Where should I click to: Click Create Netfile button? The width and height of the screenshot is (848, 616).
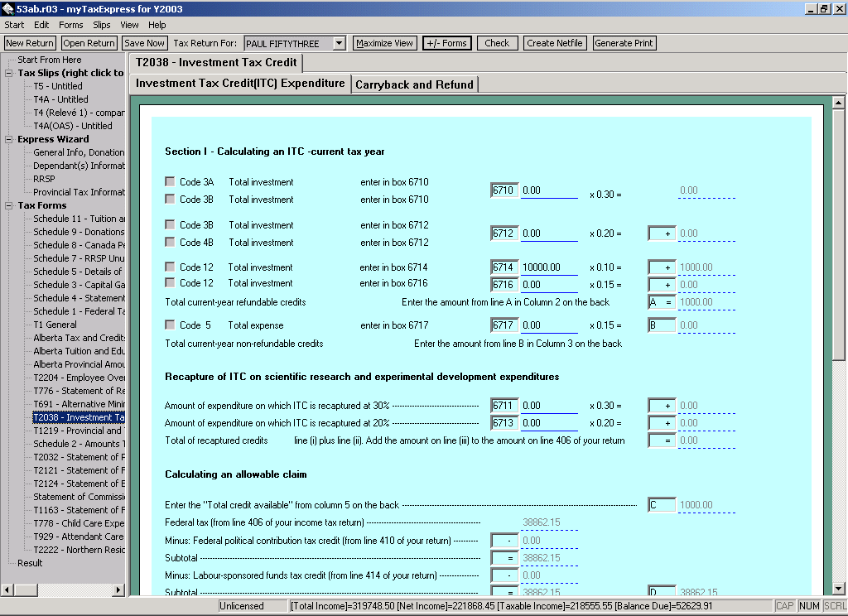point(555,43)
